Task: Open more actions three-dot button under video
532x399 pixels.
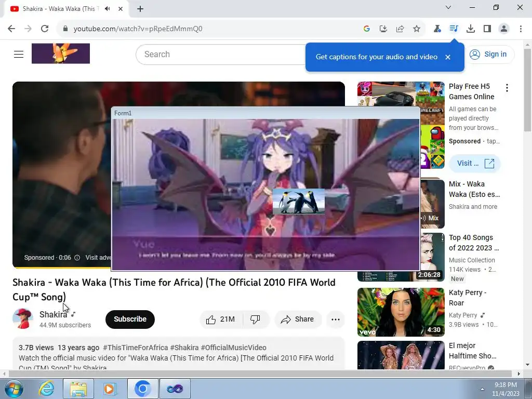Action: point(336,320)
